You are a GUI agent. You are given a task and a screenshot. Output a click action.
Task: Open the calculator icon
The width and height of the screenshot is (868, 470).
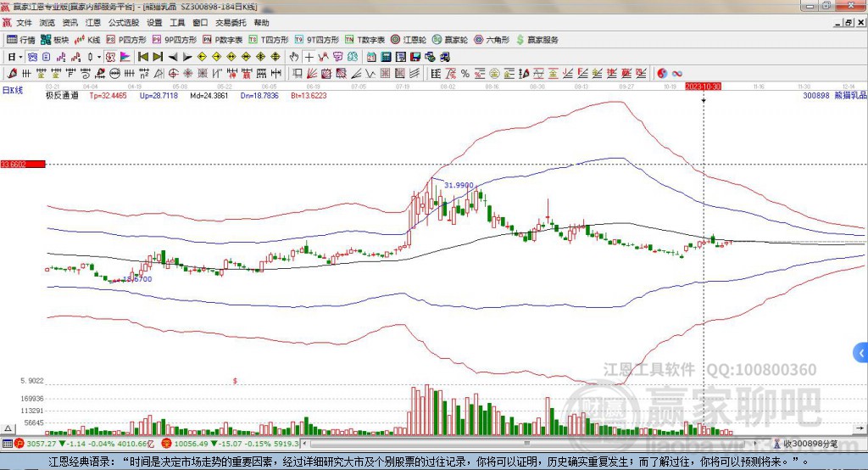click(387, 57)
